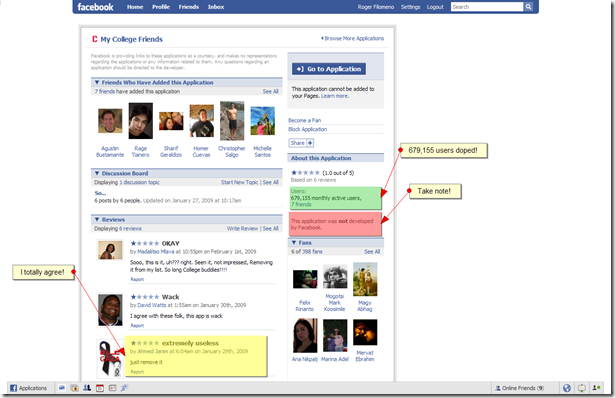Open Home in top navigation
Screen dimensions: 615x398
point(135,7)
